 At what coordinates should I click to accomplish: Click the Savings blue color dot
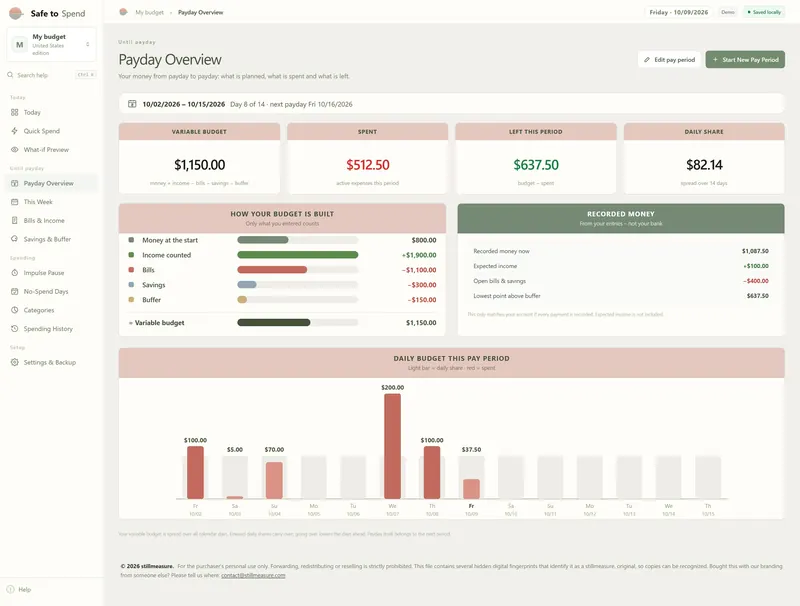[131, 285]
